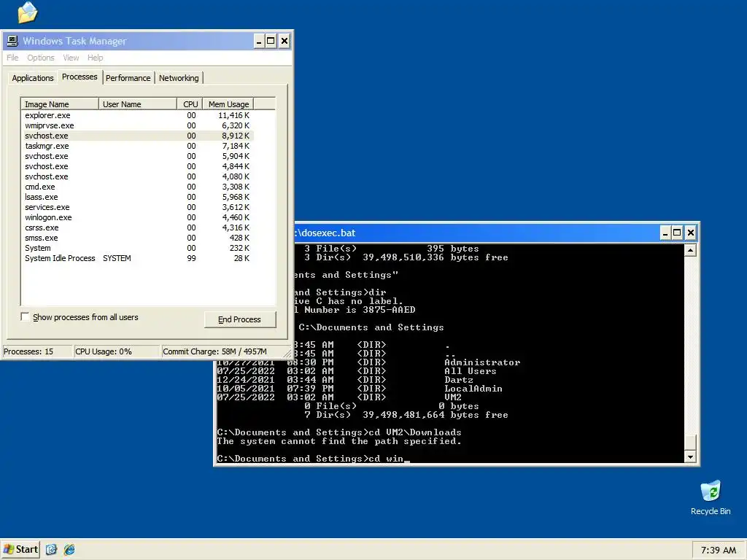Select the System Idle Process row
Screen dimensions: 747x560
(137, 259)
